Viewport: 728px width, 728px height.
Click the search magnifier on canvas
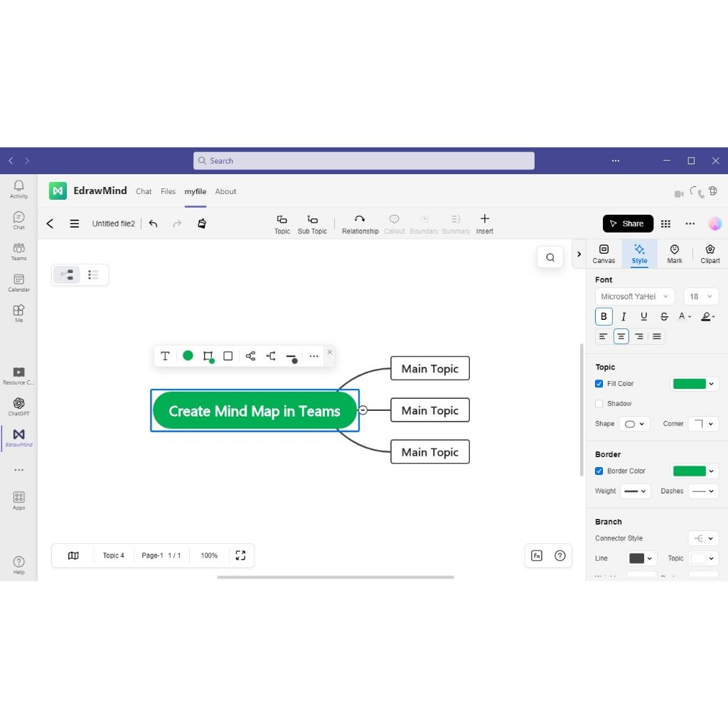click(550, 257)
